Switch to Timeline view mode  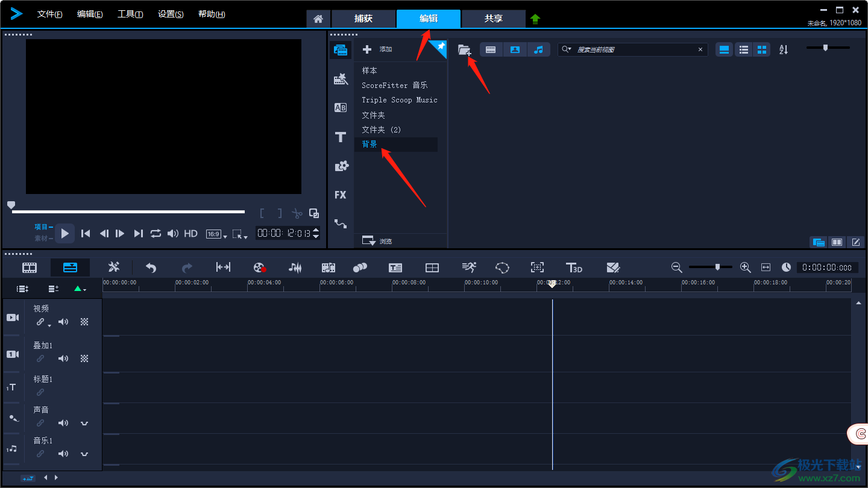point(70,267)
